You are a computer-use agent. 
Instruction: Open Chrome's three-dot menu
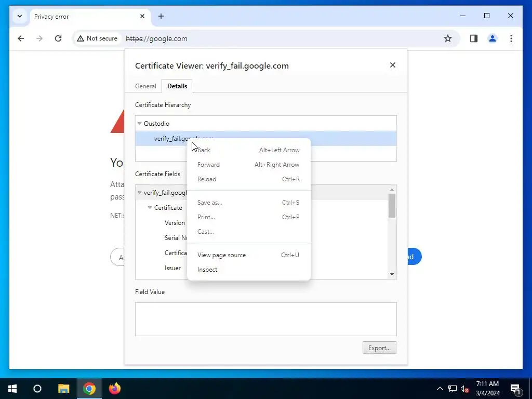511,38
